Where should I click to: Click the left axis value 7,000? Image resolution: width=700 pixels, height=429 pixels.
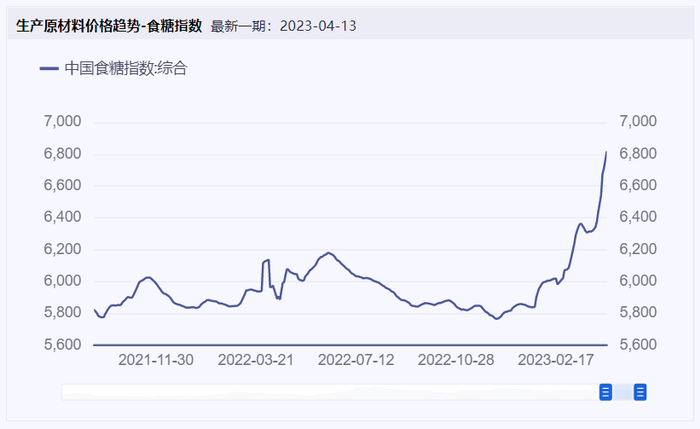pyautogui.click(x=62, y=121)
